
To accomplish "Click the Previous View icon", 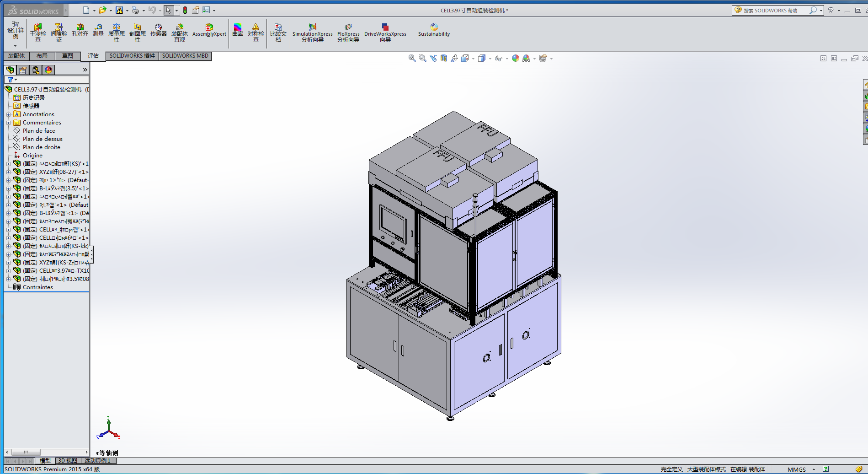I will point(433,58).
